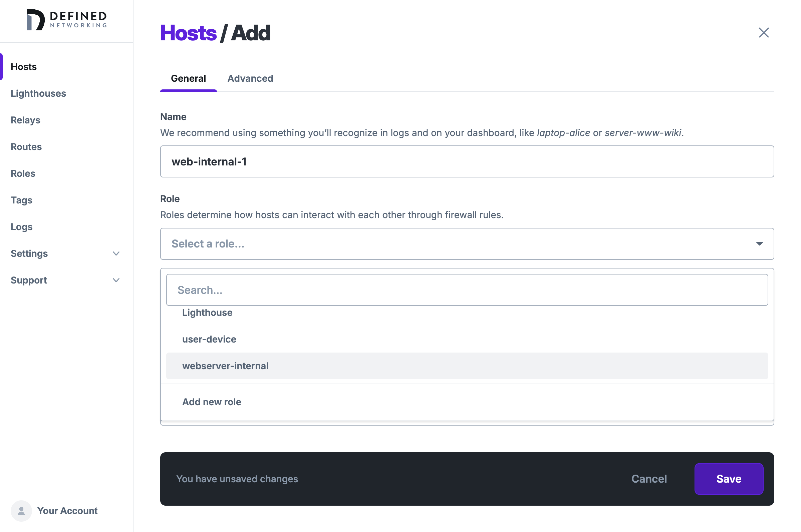This screenshot has height=532, width=801.
Task: Open Your Account via the avatar icon
Action: (21, 511)
